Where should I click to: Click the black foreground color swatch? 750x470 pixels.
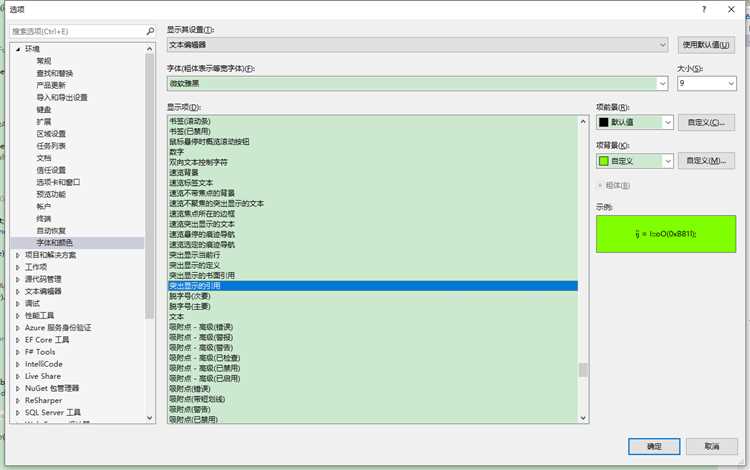pyautogui.click(x=604, y=122)
